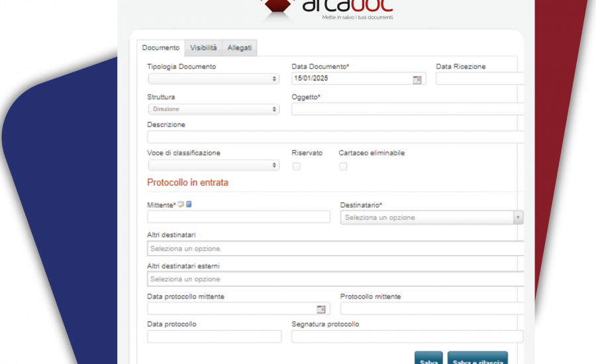Toggle the Cartaceo eliminabile checkbox

(x=343, y=166)
